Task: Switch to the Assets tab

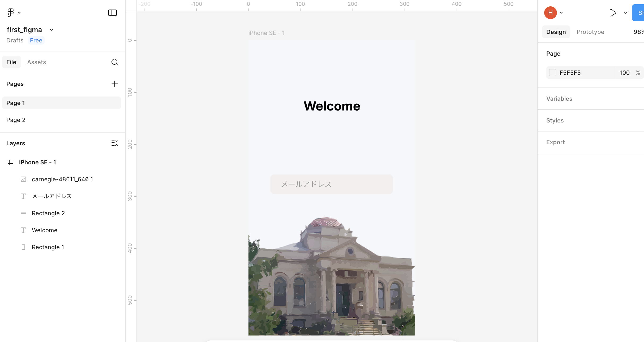Action: [x=37, y=62]
